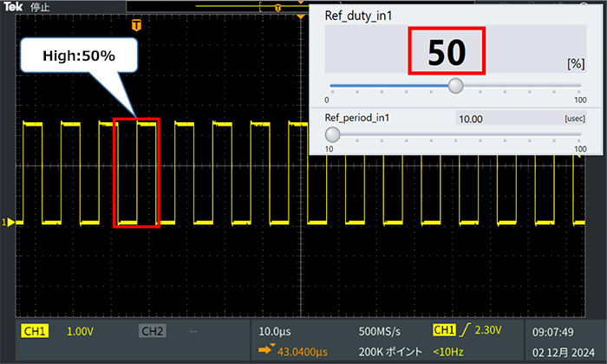Screen dimensions: 607x364
Task: Click the Tek logo
Action: point(13,7)
